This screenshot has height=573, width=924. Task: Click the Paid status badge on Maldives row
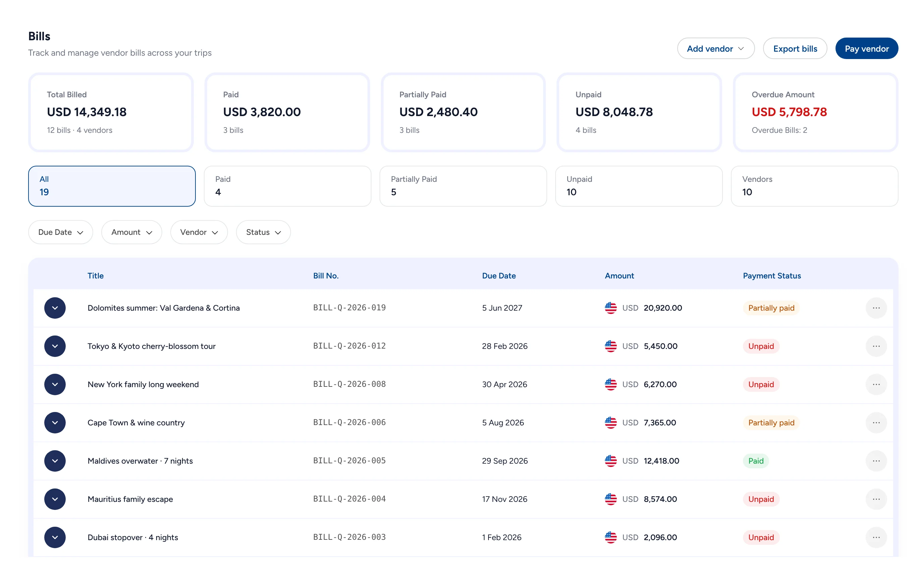(x=755, y=461)
